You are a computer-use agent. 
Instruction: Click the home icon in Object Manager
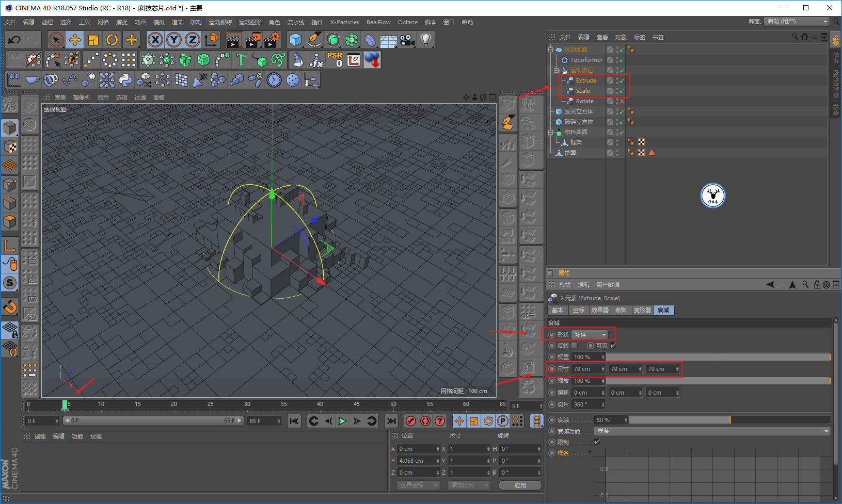804,37
